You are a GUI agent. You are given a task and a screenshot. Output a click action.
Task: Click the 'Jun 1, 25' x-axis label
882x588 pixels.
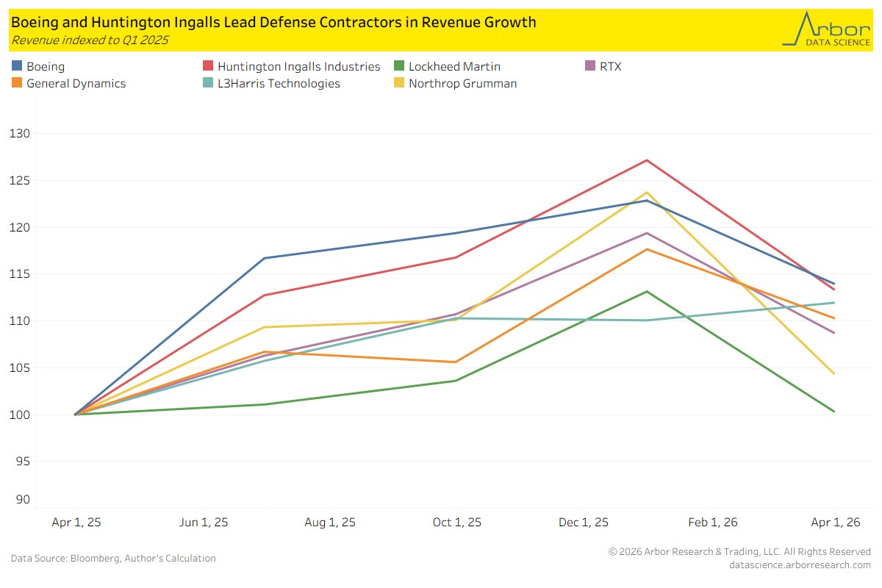[204, 523]
